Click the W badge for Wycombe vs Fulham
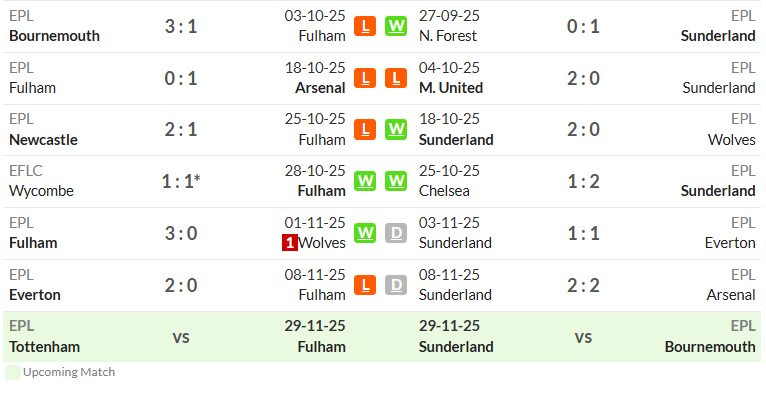 [x=365, y=181]
